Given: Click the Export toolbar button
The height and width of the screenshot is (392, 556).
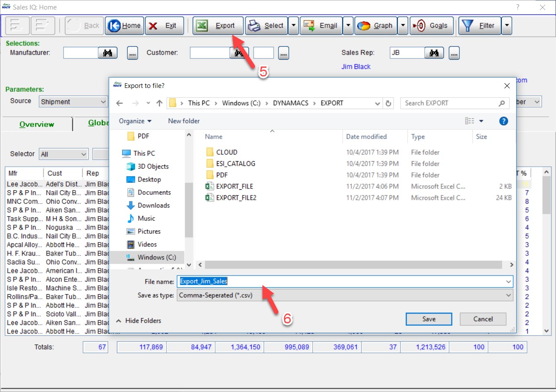Looking at the screenshot, I should click(x=218, y=26).
